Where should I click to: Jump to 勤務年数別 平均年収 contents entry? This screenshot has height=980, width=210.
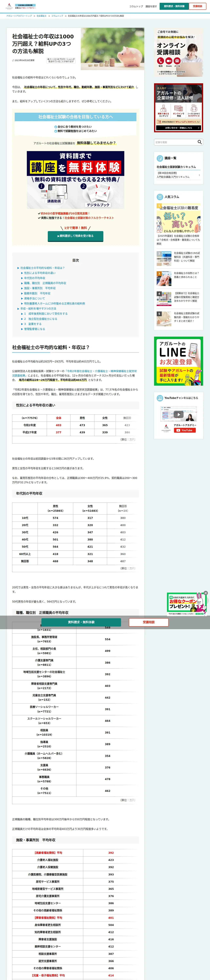[x=37, y=293]
